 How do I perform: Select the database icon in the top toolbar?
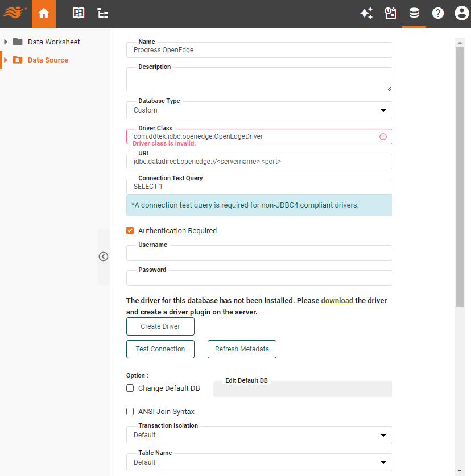tap(414, 13)
